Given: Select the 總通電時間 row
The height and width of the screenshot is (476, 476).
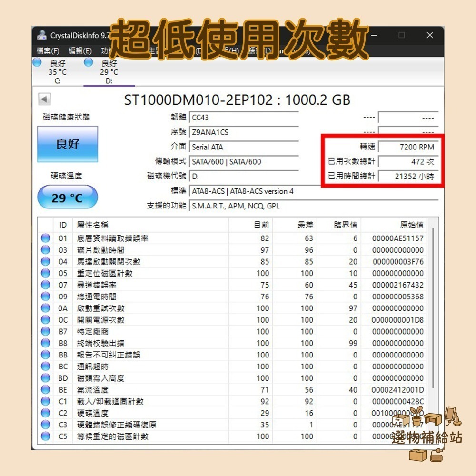Looking at the screenshot, I should coord(233,296).
